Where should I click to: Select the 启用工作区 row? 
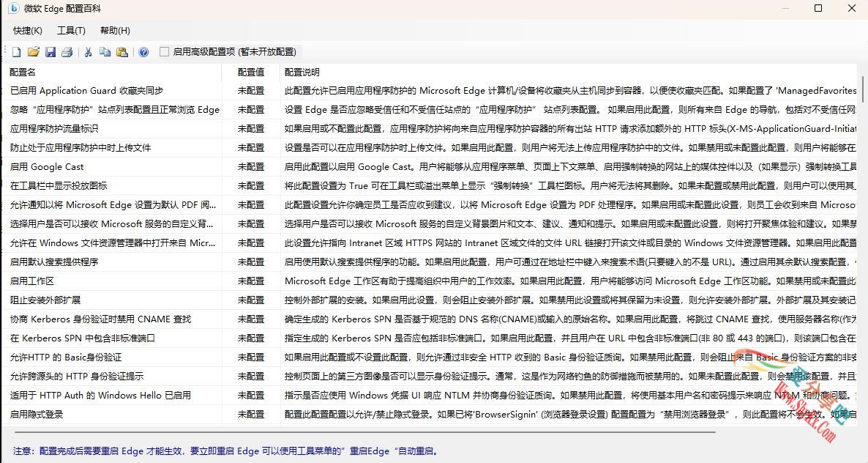click(430, 281)
